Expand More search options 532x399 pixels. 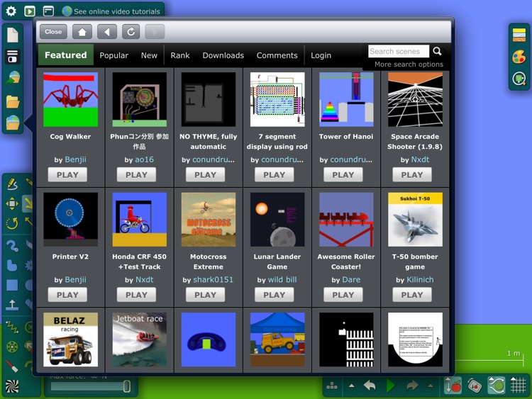click(x=409, y=64)
